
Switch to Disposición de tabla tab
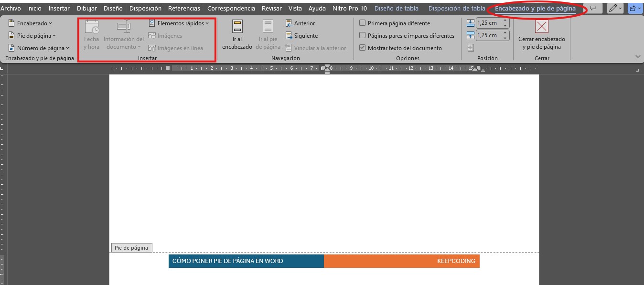coord(457,9)
